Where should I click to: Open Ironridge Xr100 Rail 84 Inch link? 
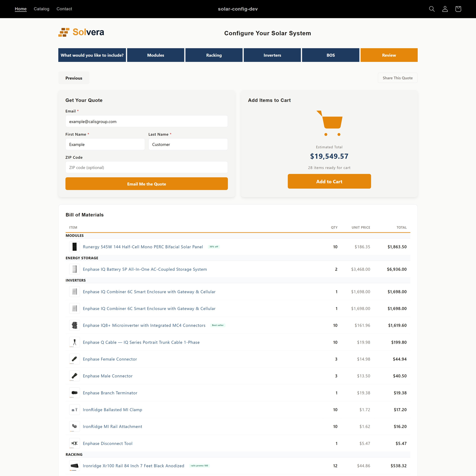pos(134,466)
